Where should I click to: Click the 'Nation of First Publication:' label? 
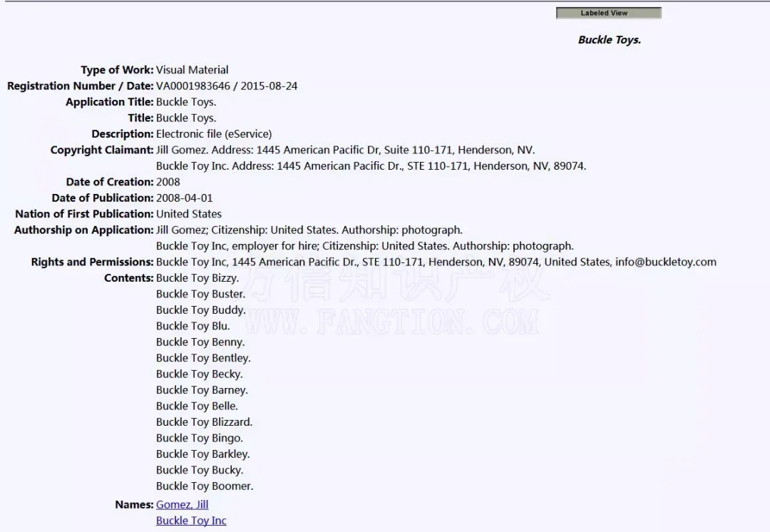pyautogui.click(x=84, y=214)
